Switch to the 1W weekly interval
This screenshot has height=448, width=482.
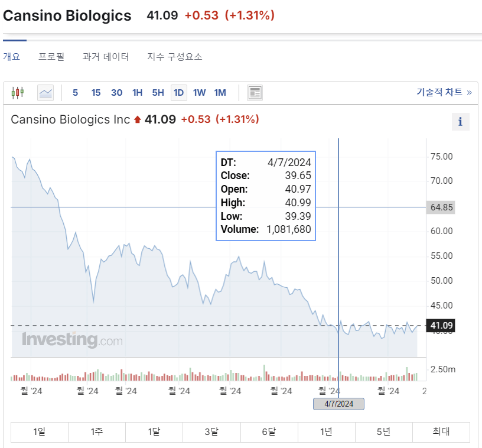200,92
